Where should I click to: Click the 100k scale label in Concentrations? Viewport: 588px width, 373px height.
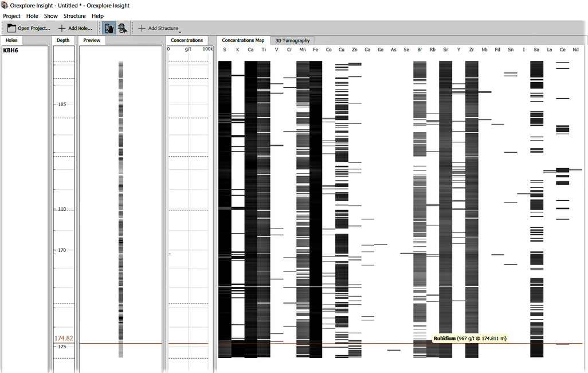(x=208, y=49)
